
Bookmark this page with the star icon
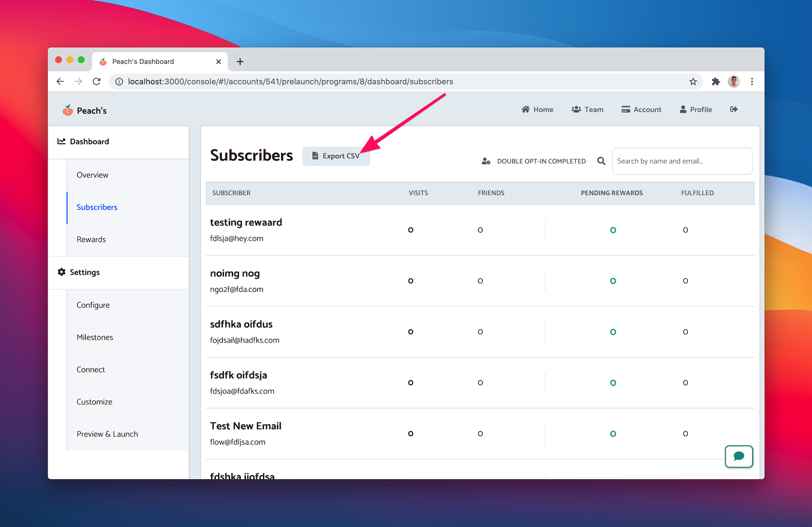(x=693, y=82)
